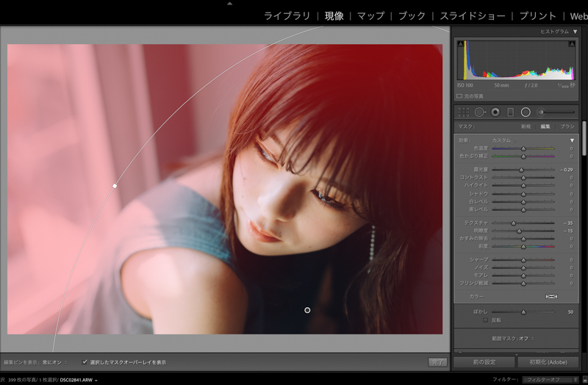Open 編集ピンを表示 常にオン dropdown
This screenshot has width=588, height=385.
(54, 362)
